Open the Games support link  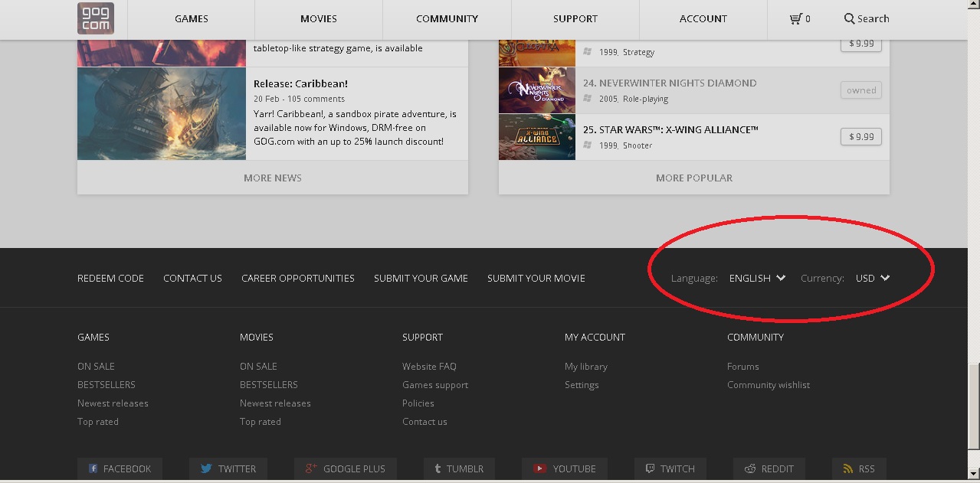point(435,384)
